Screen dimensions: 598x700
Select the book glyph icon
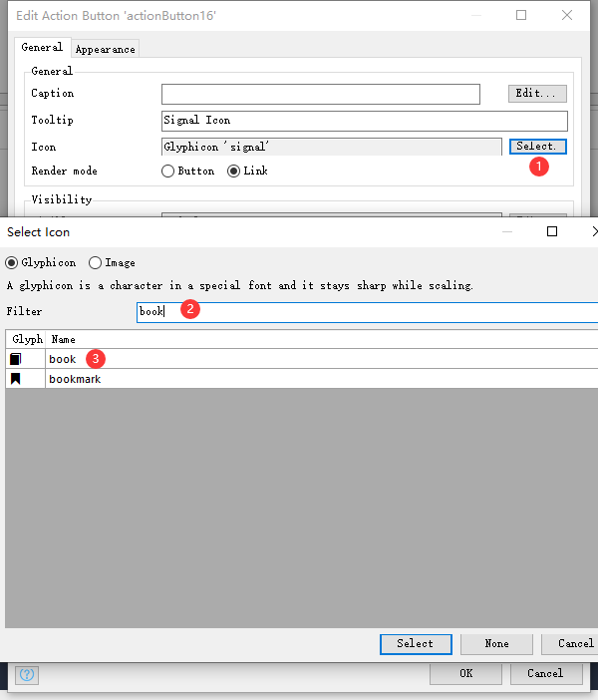point(16,359)
